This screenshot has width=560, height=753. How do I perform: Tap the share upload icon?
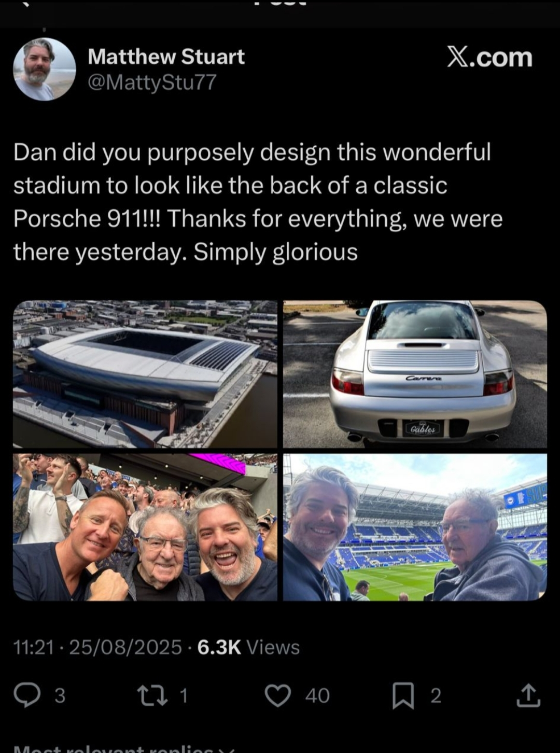pyautogui.click(x=528, y=695)
